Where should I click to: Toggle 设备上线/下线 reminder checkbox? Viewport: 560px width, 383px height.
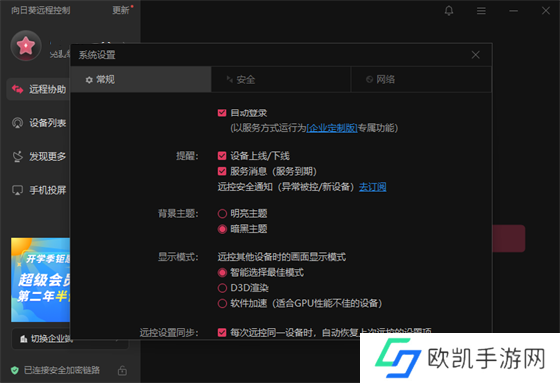222,156
